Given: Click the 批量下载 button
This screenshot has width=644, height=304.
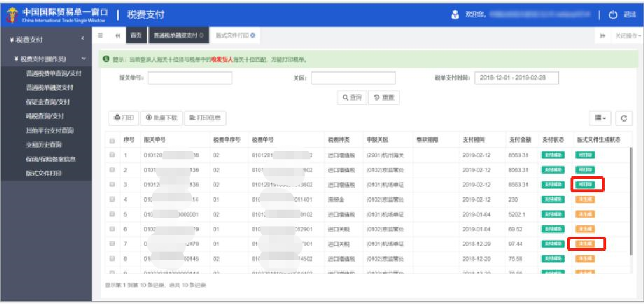Looking at the screenshot, I should click(161, 118).
